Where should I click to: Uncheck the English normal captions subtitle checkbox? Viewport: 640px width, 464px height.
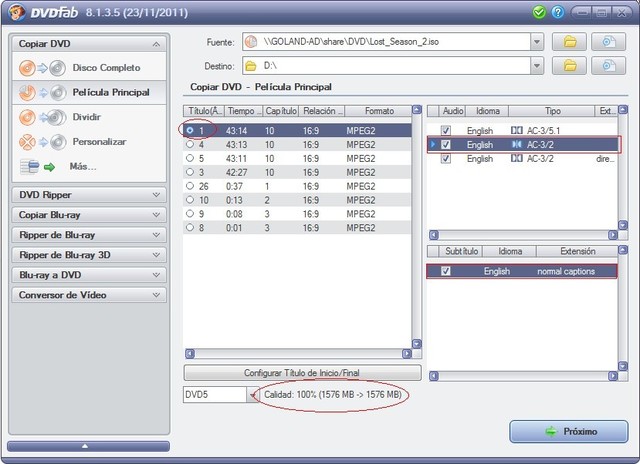[x=446, y=271]
